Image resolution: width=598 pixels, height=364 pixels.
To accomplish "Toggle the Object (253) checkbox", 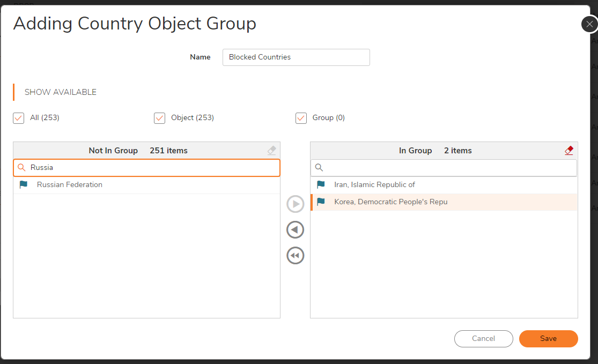I will click(x=159, y=118).
